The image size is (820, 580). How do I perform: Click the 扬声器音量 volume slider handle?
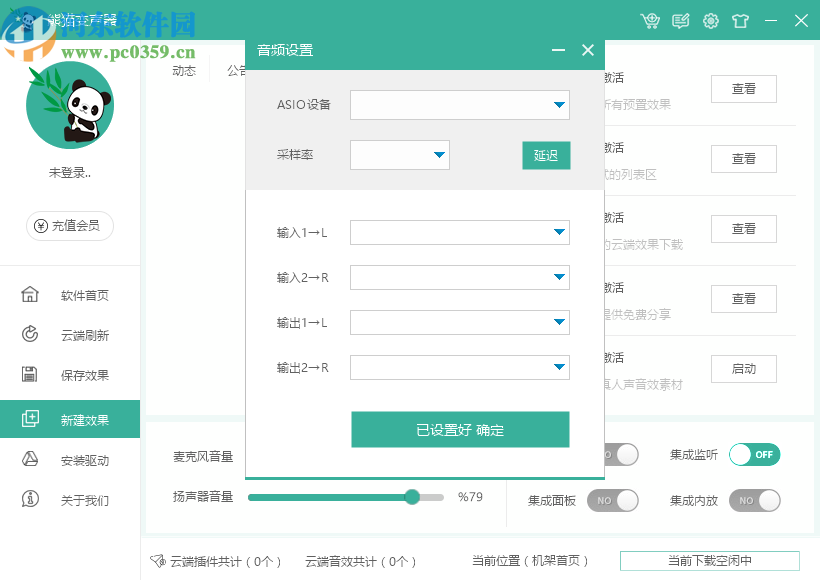pyautogui.click(x=412, y=497)
